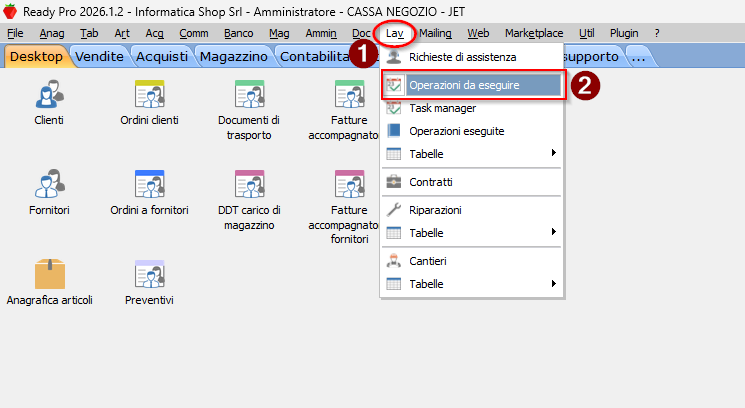
Task: Select Operazioni da eseguire menu entry
Action: point(463,85)
